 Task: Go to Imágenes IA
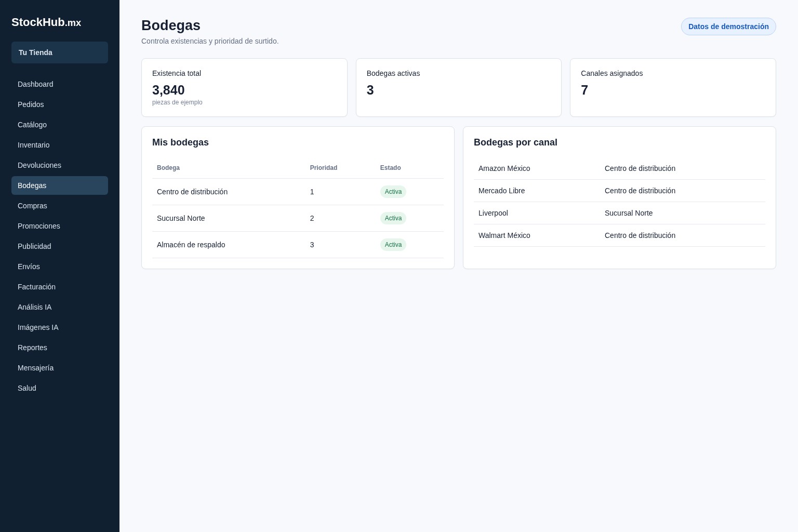click(60, 327)
